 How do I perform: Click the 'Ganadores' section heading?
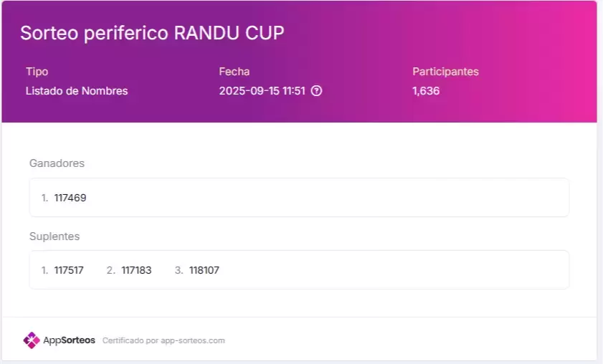tap(57, 163)
